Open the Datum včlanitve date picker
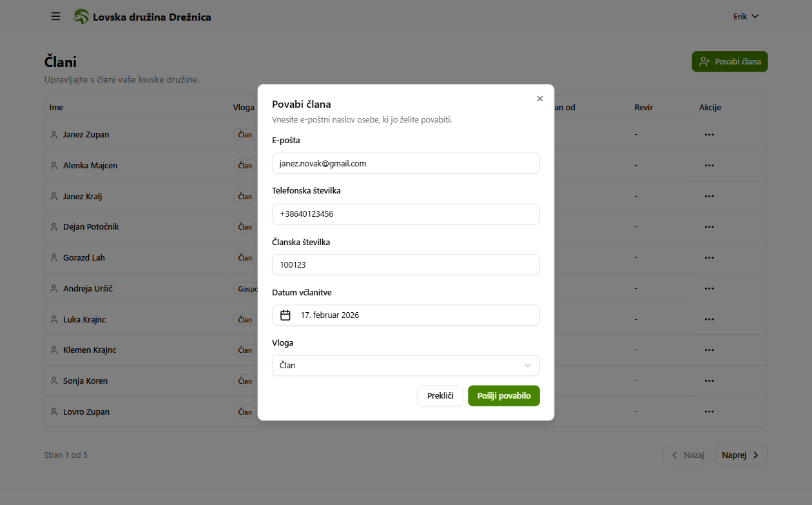 coord(405,315)
